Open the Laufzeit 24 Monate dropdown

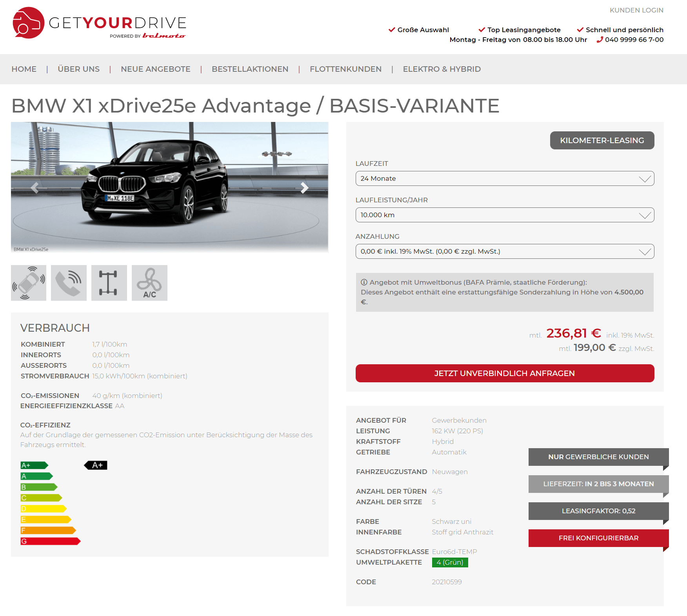(505, 178)
